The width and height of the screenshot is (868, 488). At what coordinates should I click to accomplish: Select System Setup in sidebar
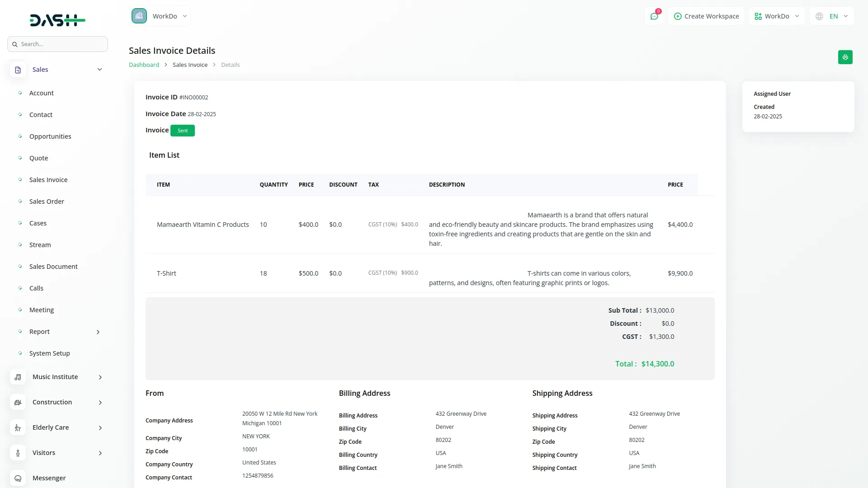50,353
